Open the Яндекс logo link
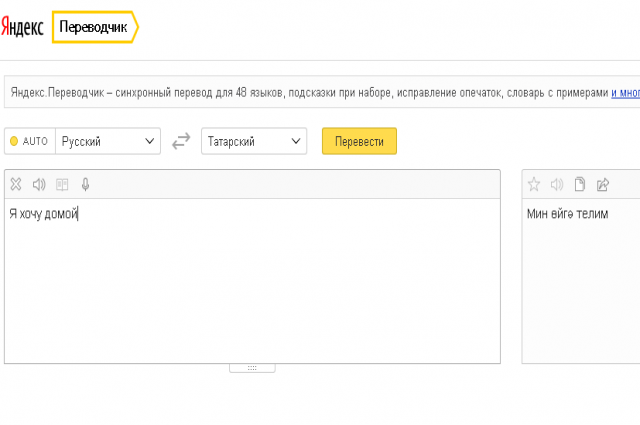The height and width of the screenshot is (425, 640). pyautogui.click(x=22, y=27)
